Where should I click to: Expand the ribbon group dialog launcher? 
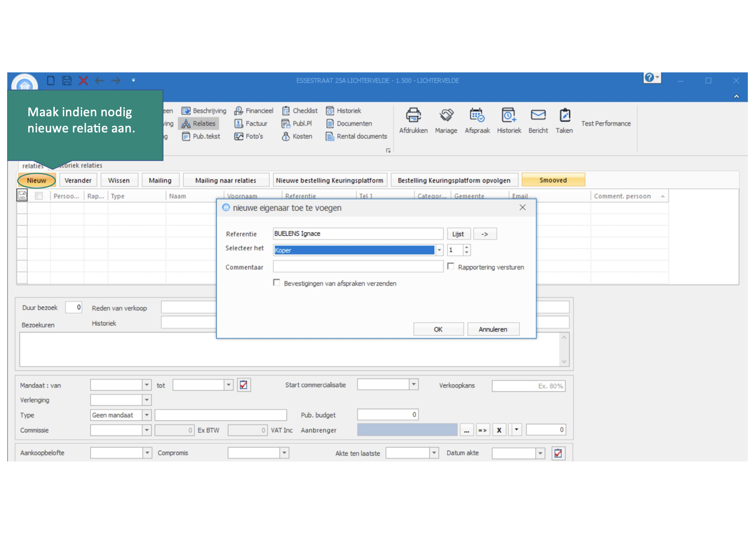point(388,150)
